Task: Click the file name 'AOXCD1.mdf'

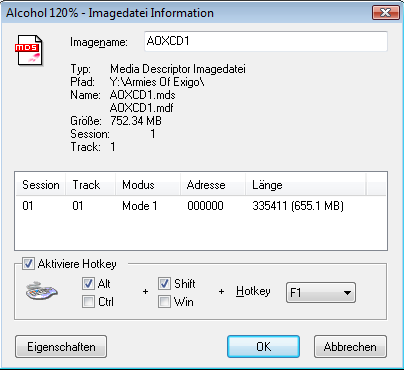Action: (142, 108)
